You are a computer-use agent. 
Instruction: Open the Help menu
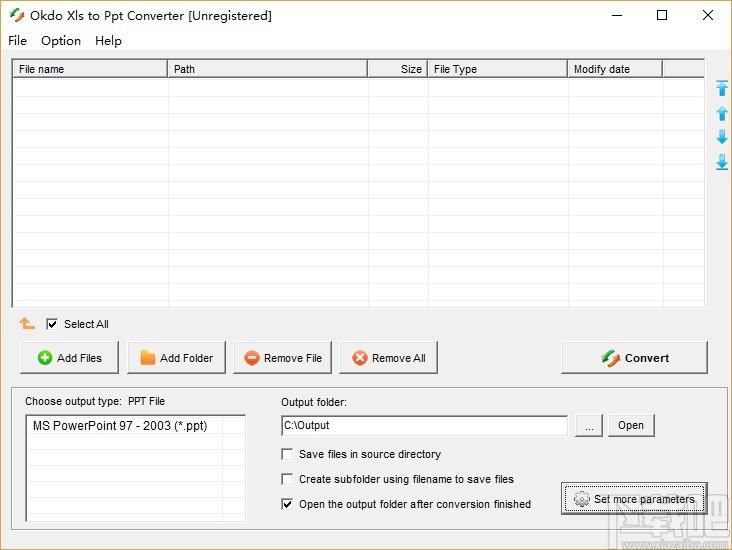[x=108, y=41]
